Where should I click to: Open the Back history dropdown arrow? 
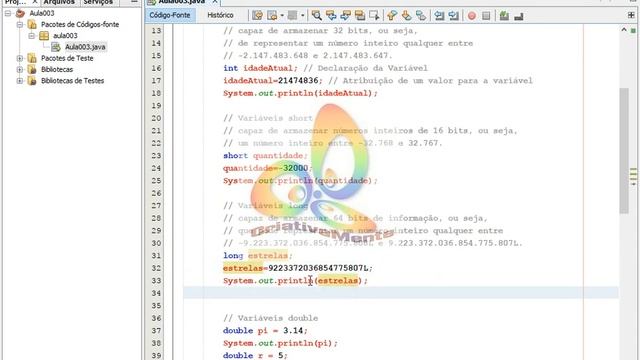[282, 16]
